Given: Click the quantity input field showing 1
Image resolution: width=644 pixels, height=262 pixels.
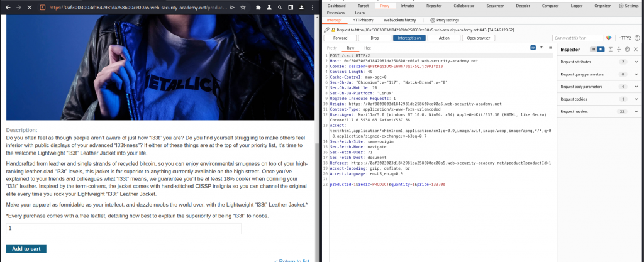Looking at the screenshot, I should (x=123, y=229).
